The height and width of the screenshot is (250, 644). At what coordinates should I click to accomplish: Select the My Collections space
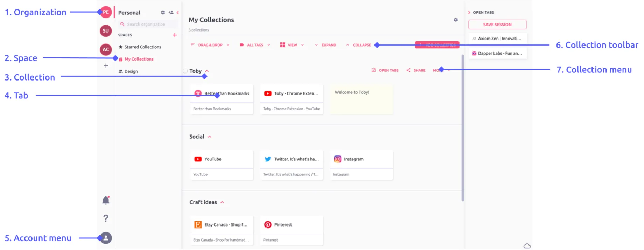pos(136,59)
